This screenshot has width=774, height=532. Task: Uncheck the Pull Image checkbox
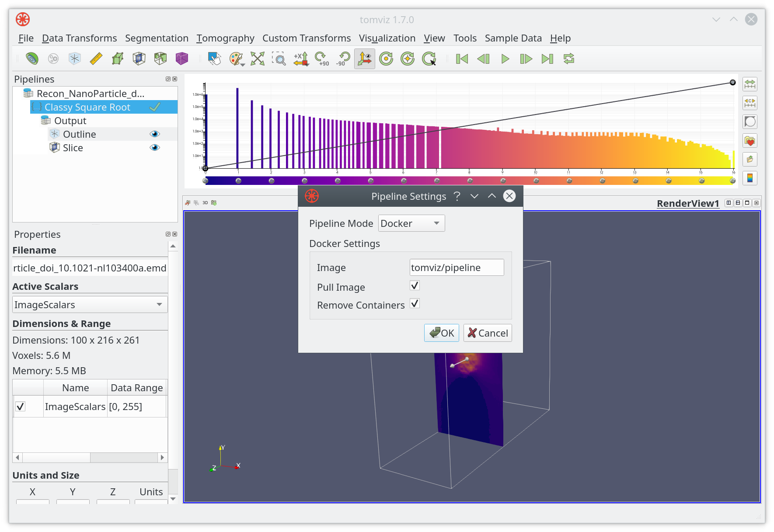tap(415, 286)
